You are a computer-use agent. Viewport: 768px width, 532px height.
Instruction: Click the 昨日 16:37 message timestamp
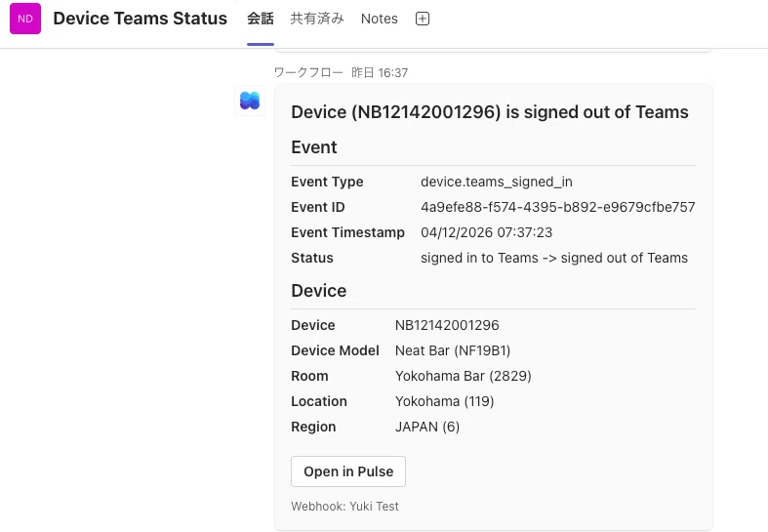(x=380, y=72)
